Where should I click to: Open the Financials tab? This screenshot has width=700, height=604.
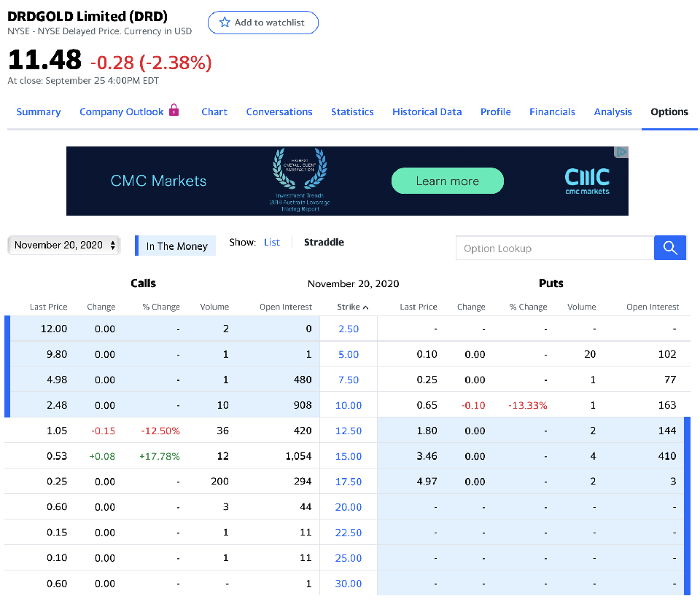point(552,112)
